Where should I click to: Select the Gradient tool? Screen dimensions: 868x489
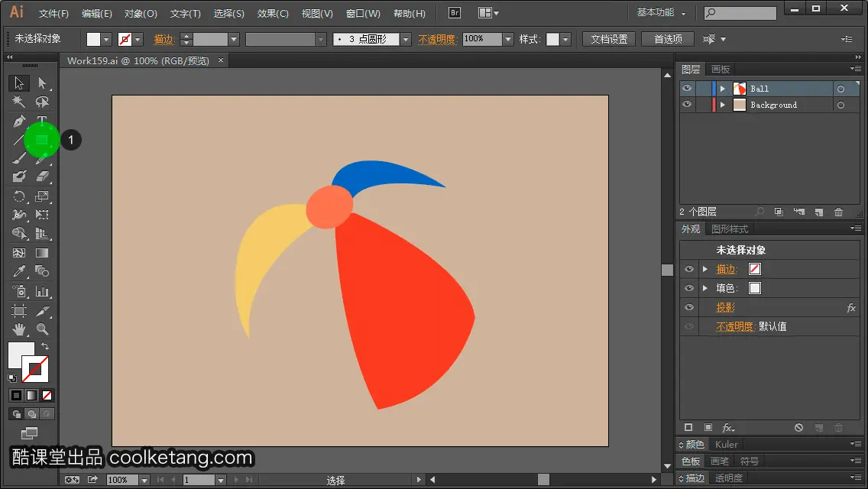click(x=42, y=253)
